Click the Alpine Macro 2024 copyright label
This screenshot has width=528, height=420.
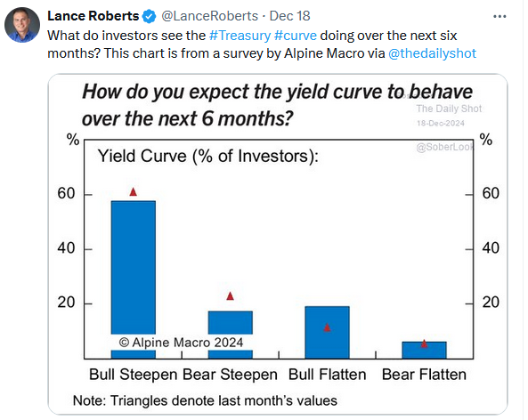[x=181, y=343]
